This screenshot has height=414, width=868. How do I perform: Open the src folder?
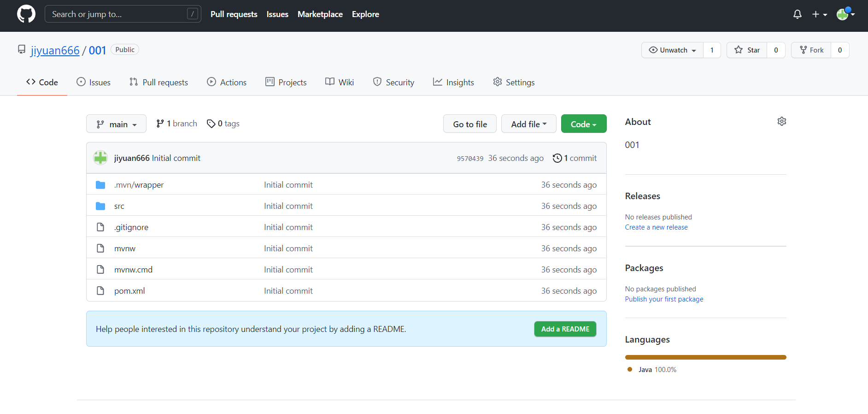[119, 206]
